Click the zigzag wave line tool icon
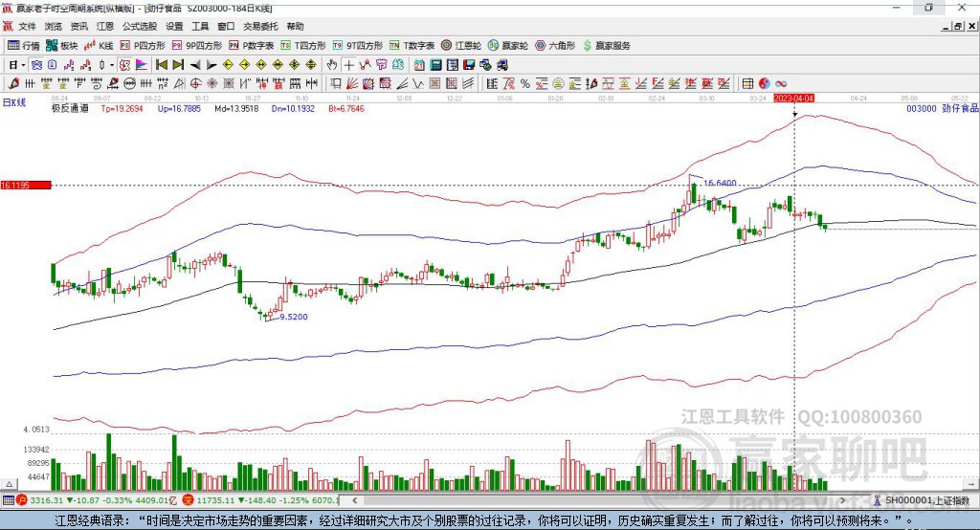The image size is (980, 530). pos(417,83)
